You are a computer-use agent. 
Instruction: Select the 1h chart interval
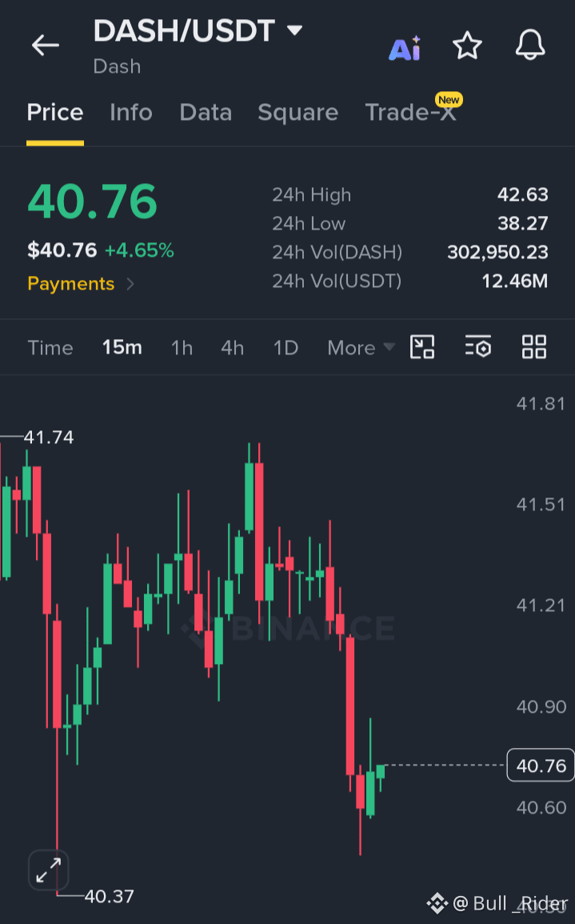tap(182, 348)
